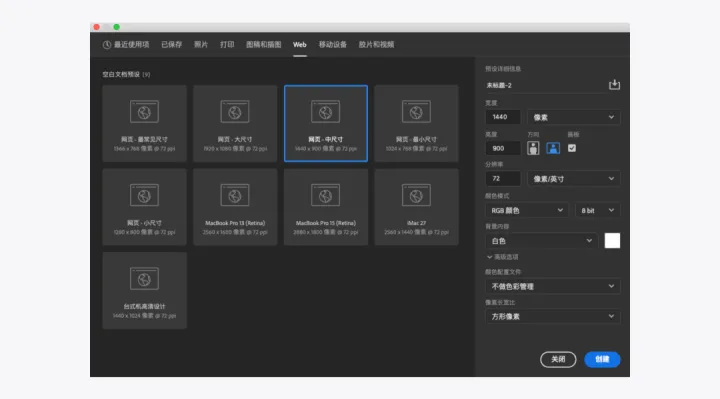Click the save preset icon next to document name
The height and width of the screenshot is (399, 720).
click(614, 85)
